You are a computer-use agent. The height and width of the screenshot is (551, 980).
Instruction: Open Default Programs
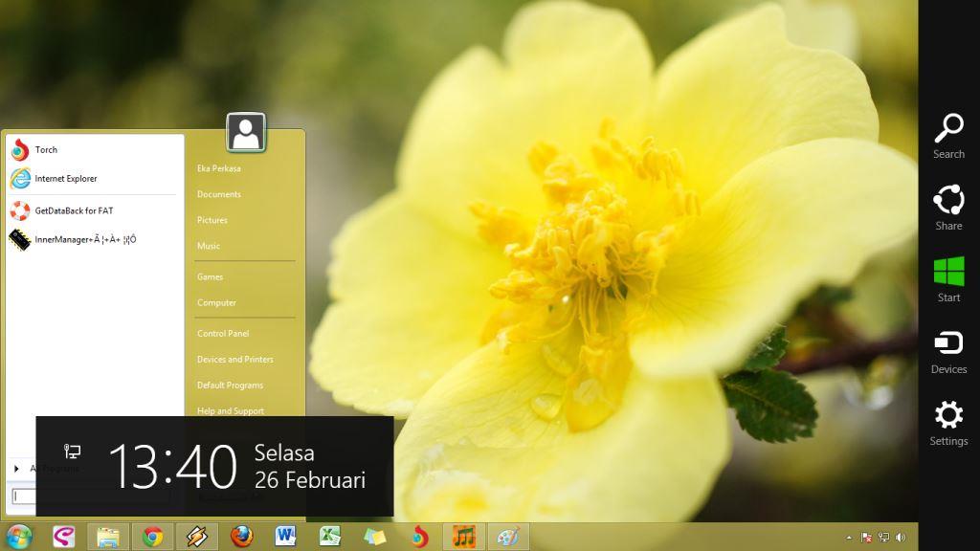(230, 386)
